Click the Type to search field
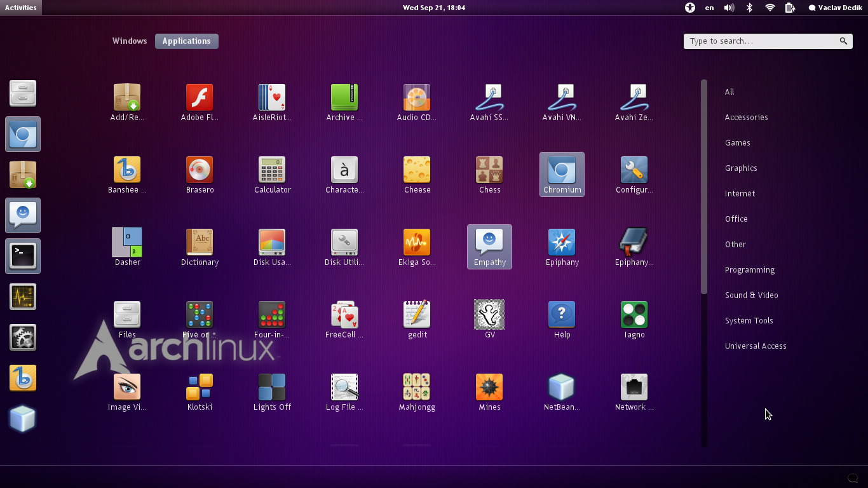 (768, 41)
